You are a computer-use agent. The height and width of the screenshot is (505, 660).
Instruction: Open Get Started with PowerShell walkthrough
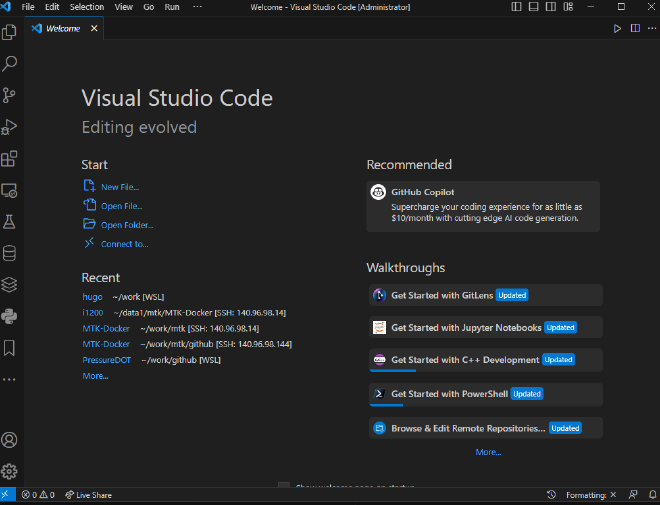(x=486, y=394)
